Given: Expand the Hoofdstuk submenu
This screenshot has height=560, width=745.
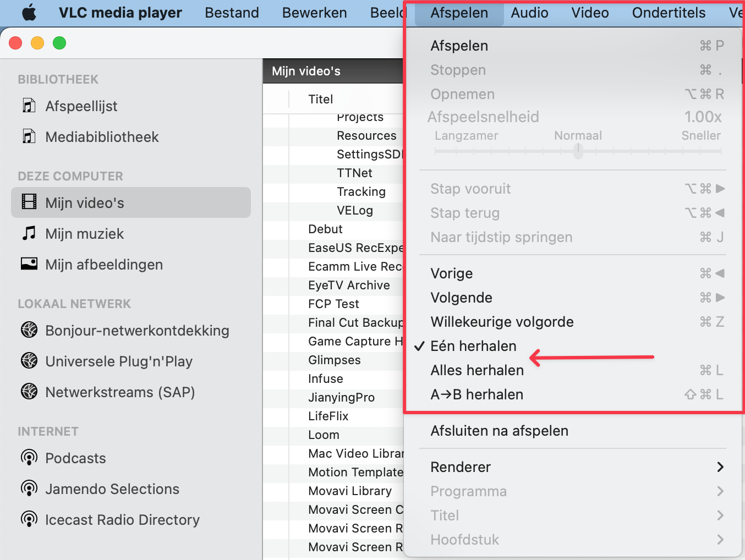Looking at the screenshot, I should tap(573, 540).
